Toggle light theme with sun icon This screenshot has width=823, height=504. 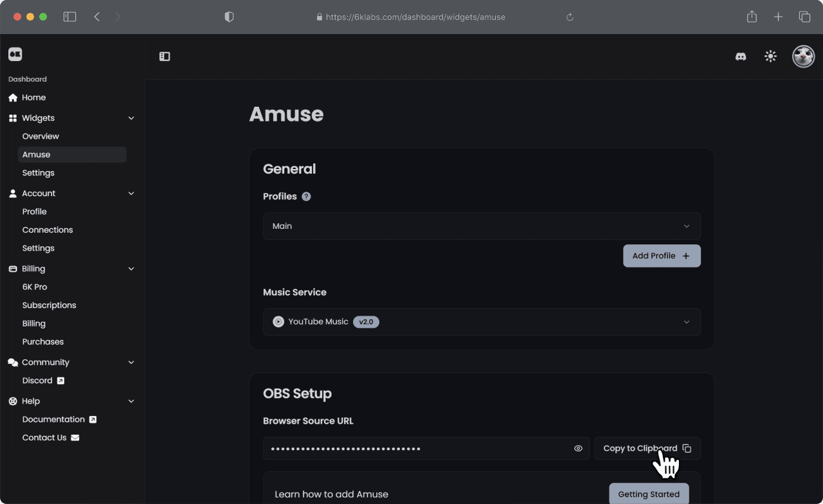pyautogui.click(x=770, y=57)
